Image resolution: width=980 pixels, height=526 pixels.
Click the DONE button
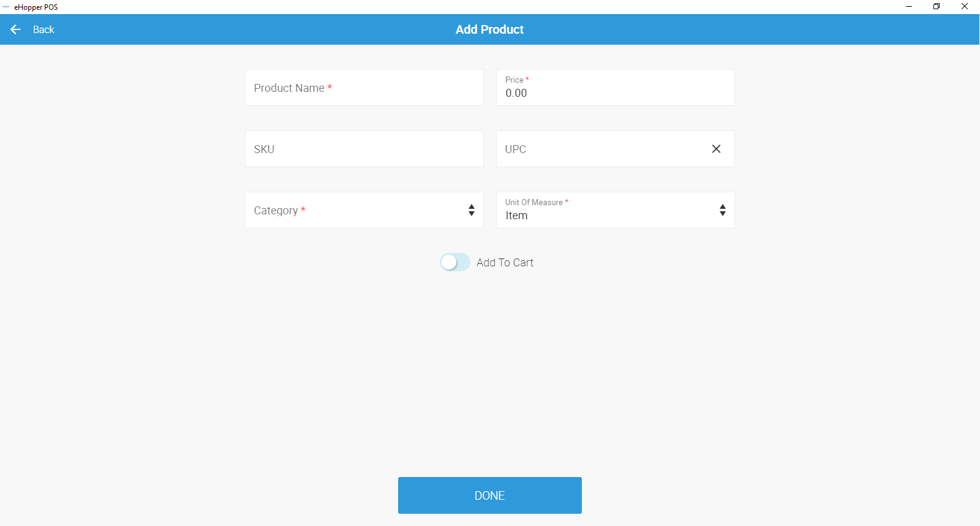(x=490, y=495)
